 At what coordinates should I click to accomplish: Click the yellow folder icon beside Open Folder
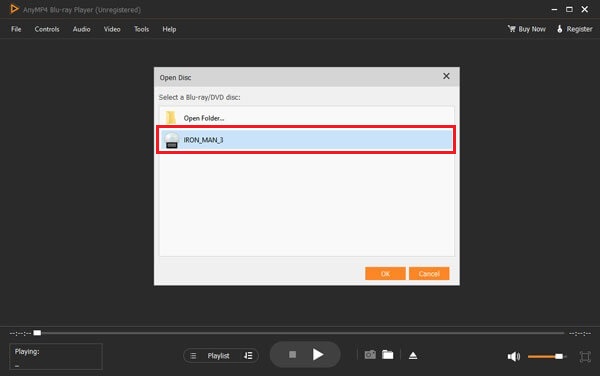[171, 117]
